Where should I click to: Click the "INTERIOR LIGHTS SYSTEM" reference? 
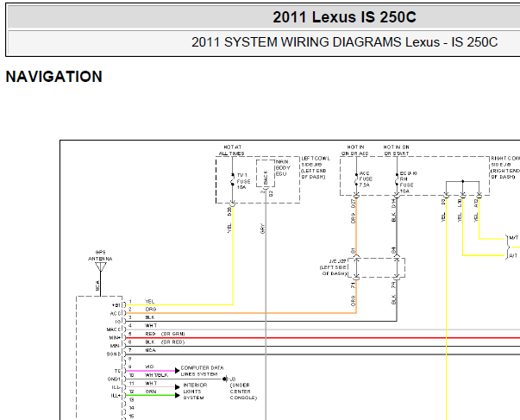195,392
